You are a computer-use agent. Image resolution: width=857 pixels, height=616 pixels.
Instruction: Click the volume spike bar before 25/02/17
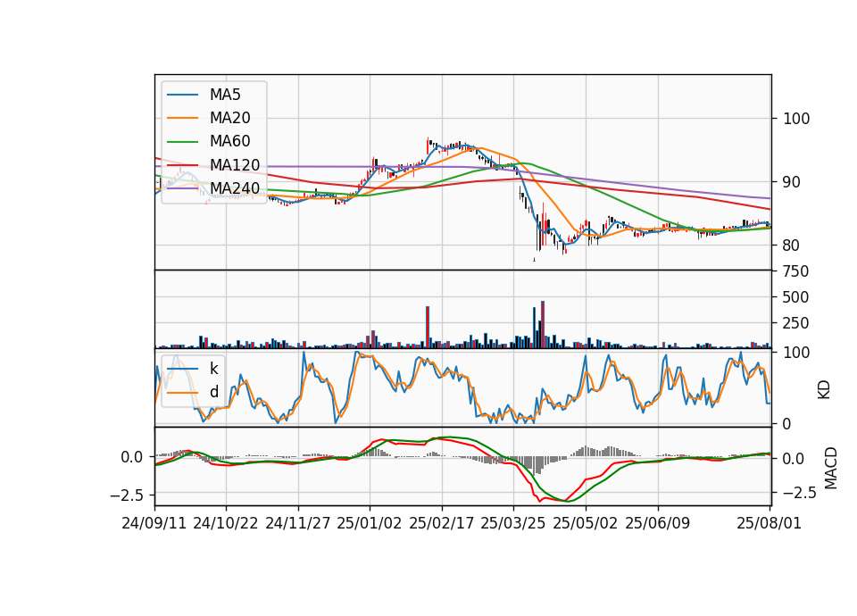pos(428,327)
